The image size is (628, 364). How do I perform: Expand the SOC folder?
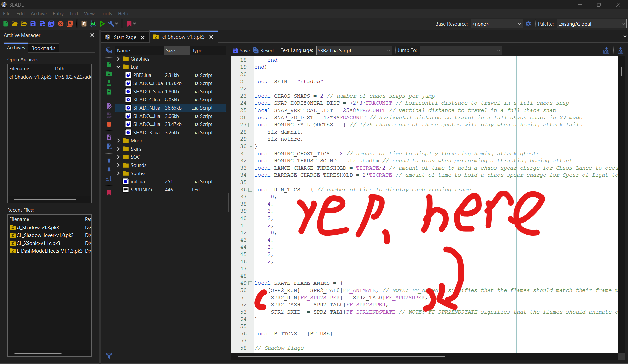click(x=118, y=157)
